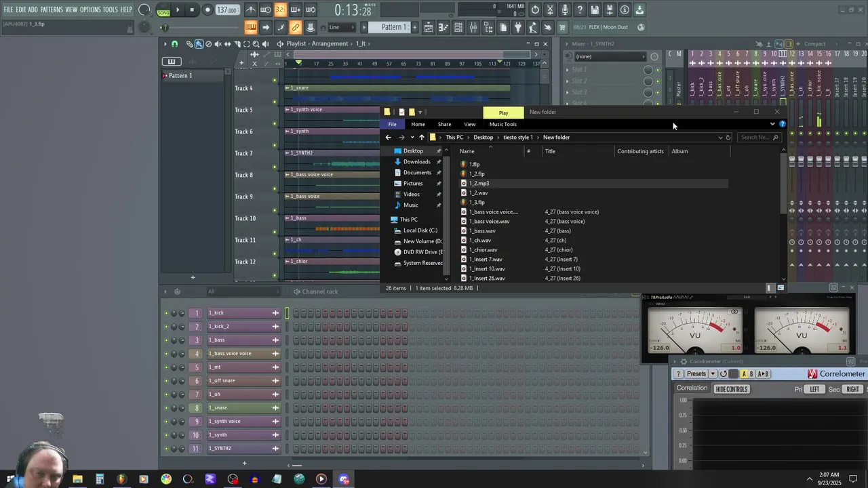Click the shopping cart content library icon
This screenshot has height=488, width=868.
562,27
